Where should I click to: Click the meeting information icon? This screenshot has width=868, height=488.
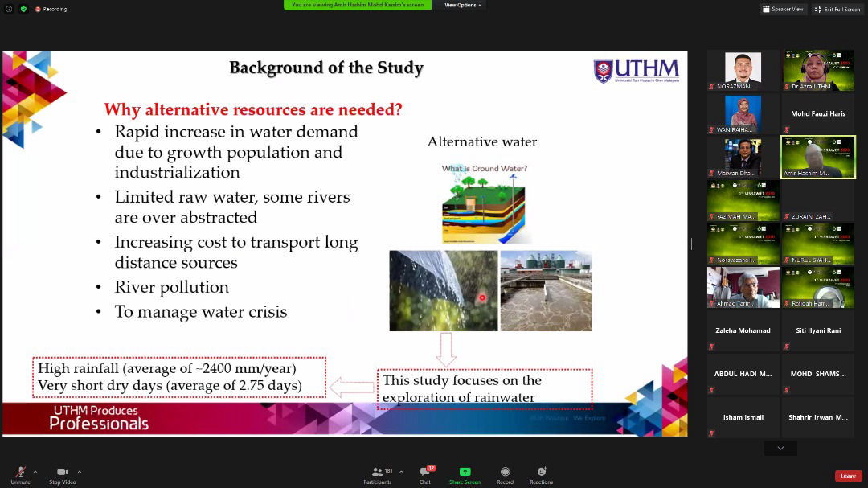9,9
